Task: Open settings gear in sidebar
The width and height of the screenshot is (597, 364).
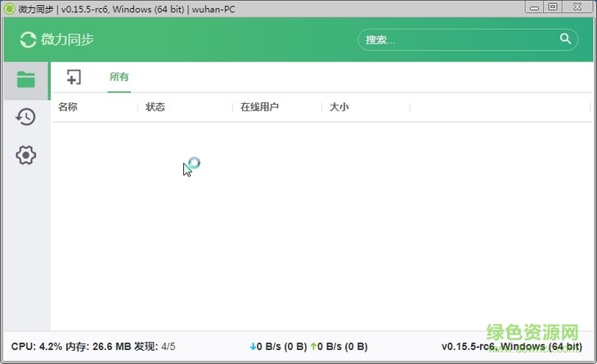Action: tap(25, 155)
